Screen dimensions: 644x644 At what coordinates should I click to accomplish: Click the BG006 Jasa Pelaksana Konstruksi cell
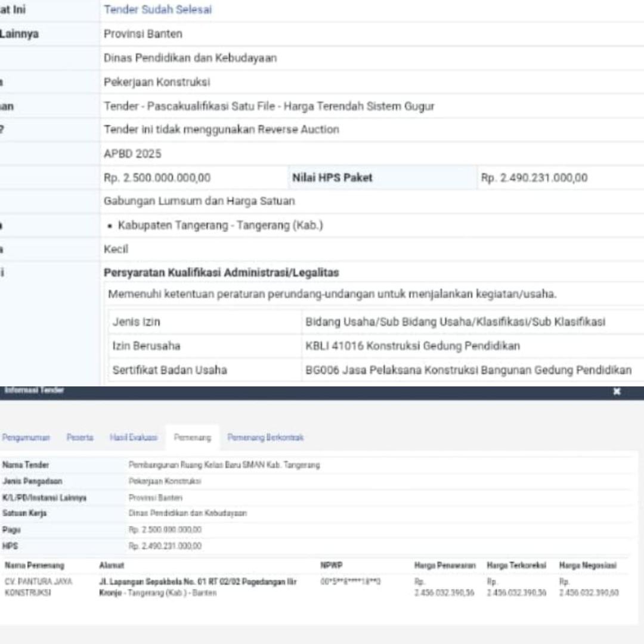[468, 370]
